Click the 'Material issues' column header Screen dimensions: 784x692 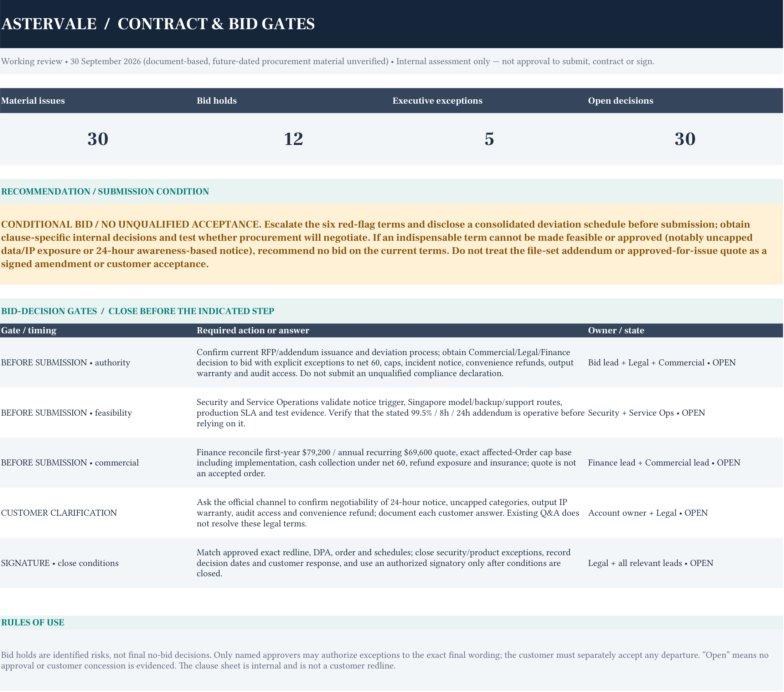(x=33, y=100)
